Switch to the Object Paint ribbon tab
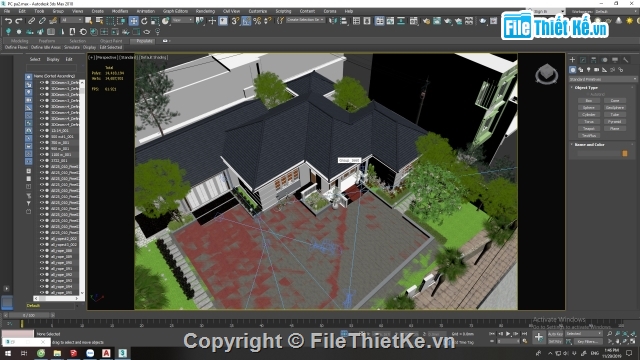 tap(111, 41)
